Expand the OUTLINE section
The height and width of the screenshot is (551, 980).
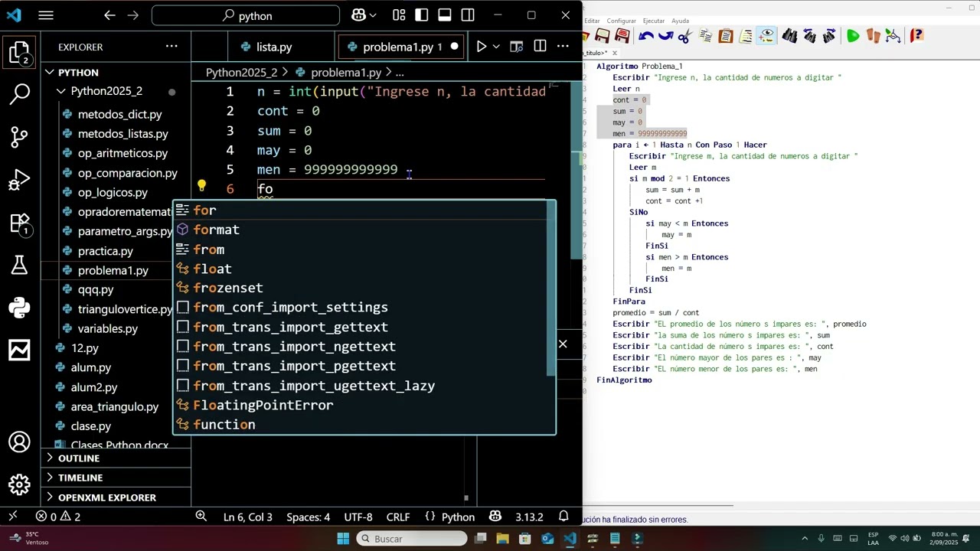tap(116, 458)
